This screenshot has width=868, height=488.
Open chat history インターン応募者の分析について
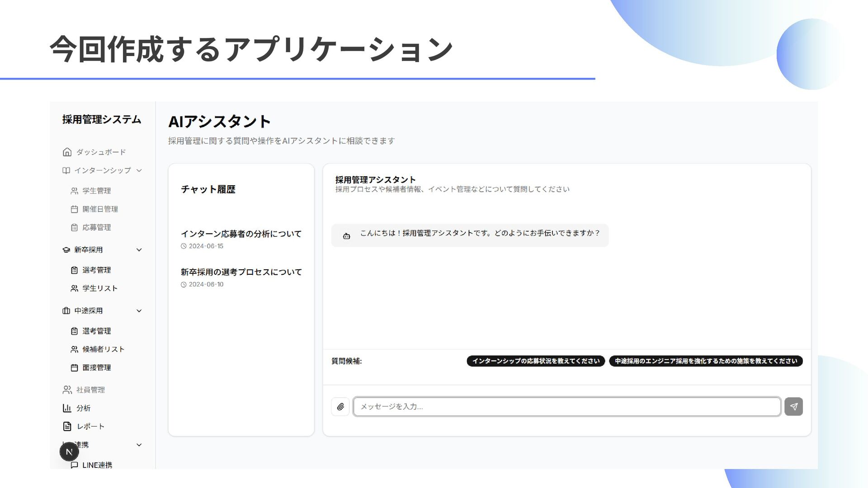pos(241,234)
